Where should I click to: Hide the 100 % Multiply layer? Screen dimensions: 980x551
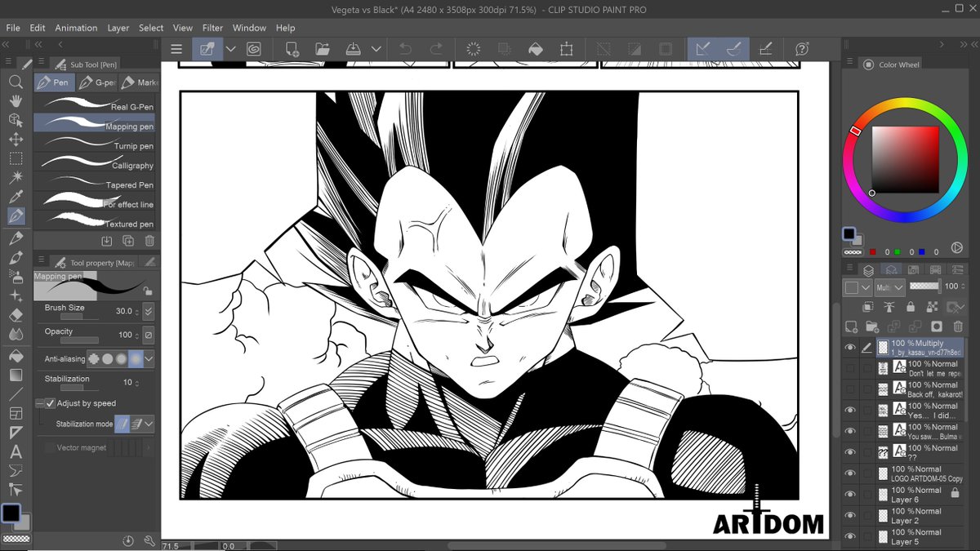point(850,348)
